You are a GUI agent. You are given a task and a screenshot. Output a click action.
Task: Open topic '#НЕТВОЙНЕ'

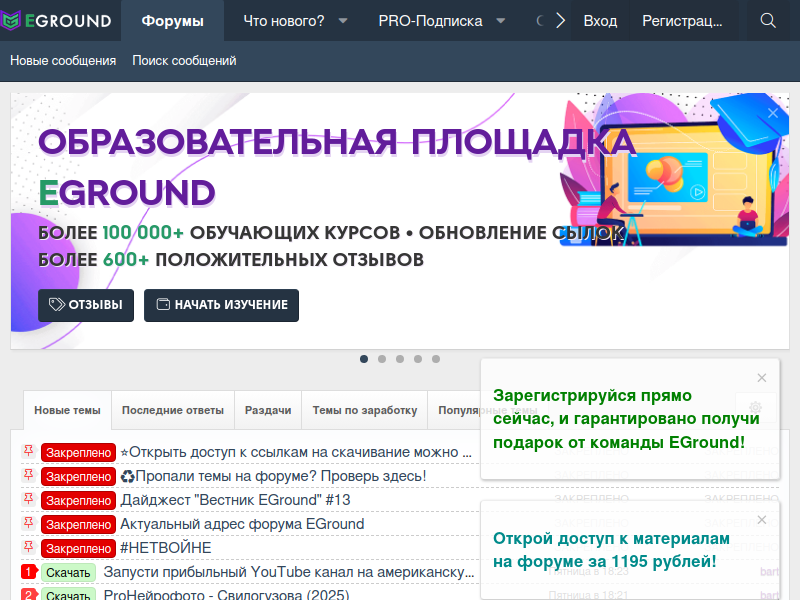point(166,548)
